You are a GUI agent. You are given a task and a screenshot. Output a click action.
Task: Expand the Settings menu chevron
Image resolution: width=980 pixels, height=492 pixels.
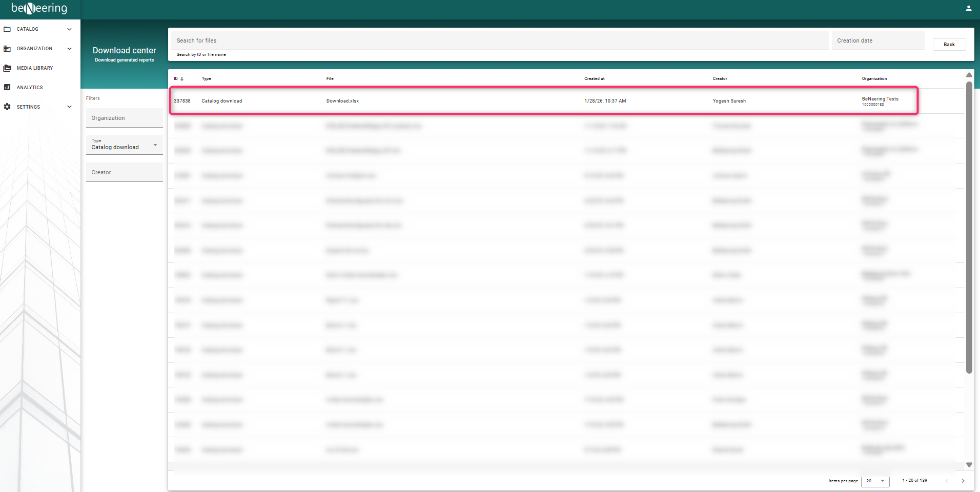tap(69, 107)
